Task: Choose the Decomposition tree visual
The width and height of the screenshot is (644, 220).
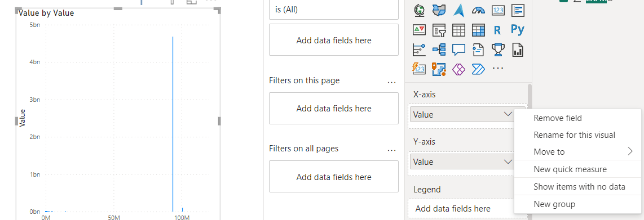Action: 439,50
